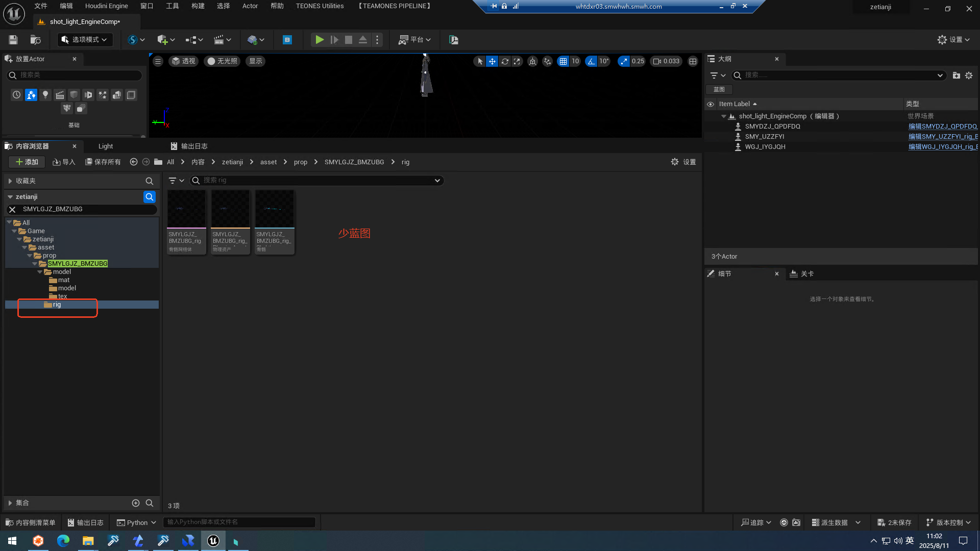The height and width of the screenshot is (551, 980).
Task: Click the blueprint editor toolbar icon
Action: pos(287,40)
